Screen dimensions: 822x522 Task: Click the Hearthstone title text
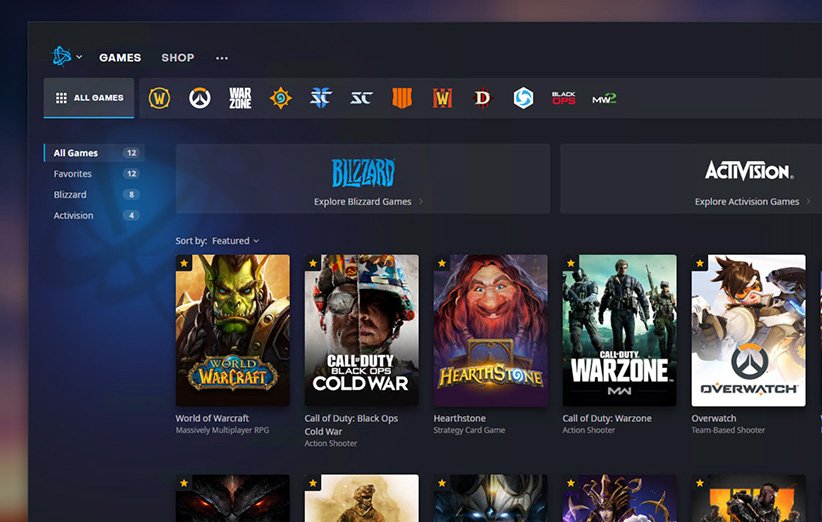(460, 418)
